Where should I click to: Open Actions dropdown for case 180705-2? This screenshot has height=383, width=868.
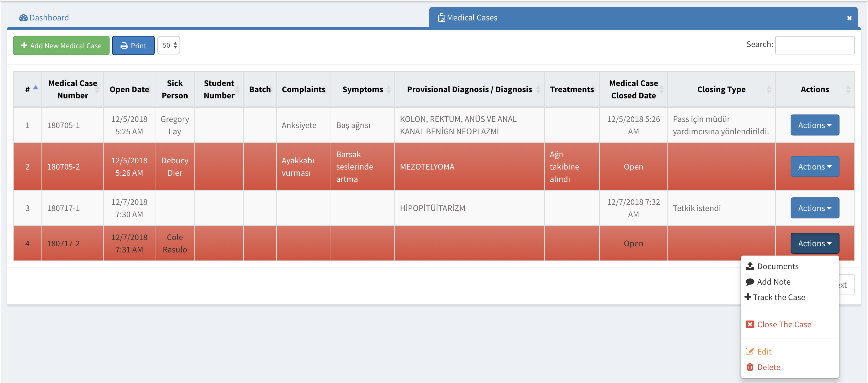(814, 166)
